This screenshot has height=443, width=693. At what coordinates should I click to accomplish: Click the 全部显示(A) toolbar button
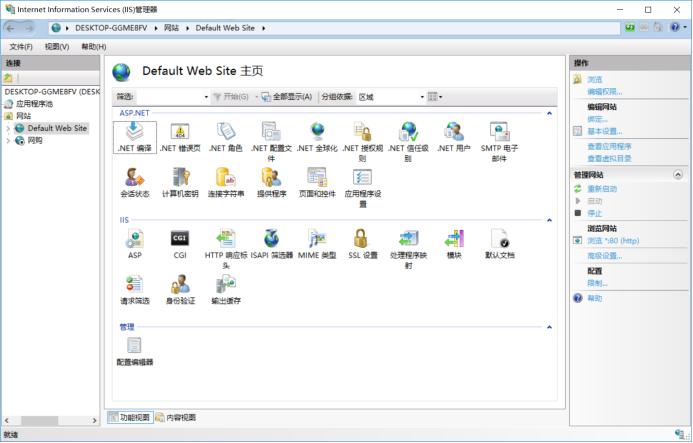point(287,97)
